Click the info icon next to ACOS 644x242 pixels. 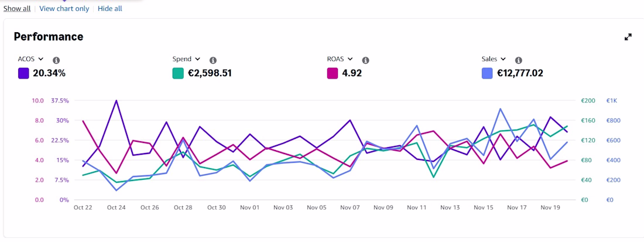[x=56, y=60]
